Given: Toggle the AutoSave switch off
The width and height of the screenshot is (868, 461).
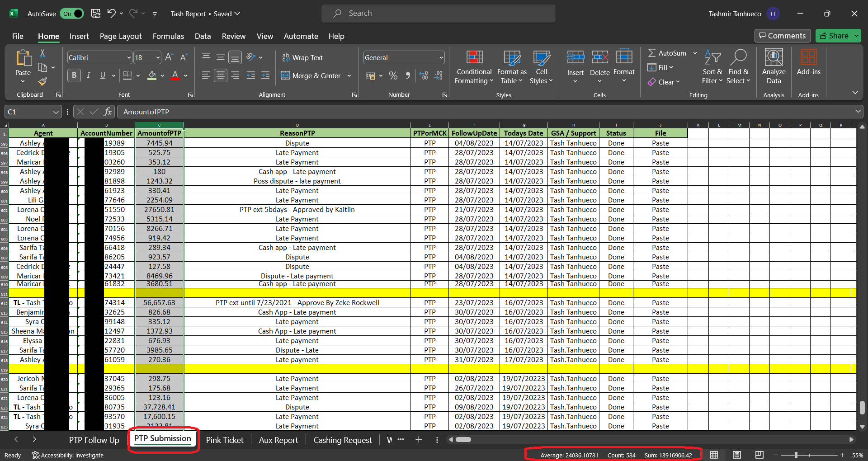Looking at the screenshot, I should 72,14.
